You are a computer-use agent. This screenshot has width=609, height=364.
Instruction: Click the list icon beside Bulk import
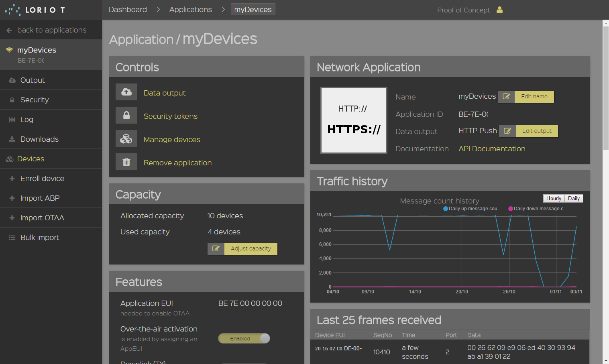12,238
